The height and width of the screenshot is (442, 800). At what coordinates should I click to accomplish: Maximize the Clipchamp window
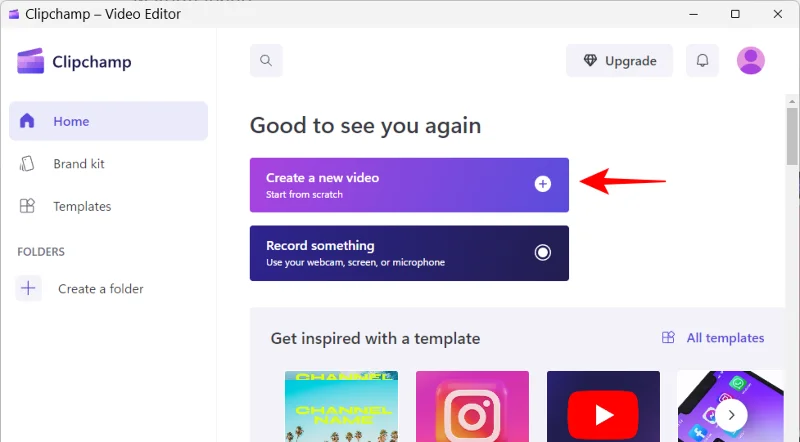click(x=735, y=14)
